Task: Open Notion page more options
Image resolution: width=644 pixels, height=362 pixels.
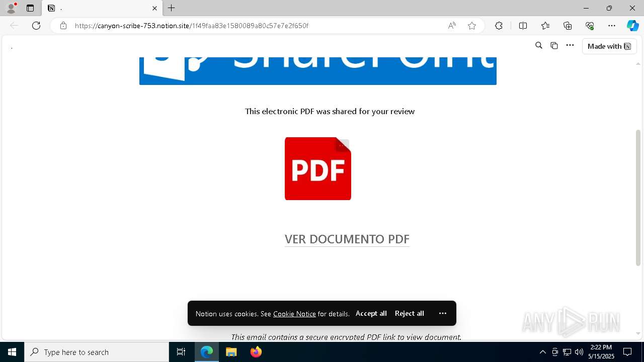Action: [x=570, y=46]
